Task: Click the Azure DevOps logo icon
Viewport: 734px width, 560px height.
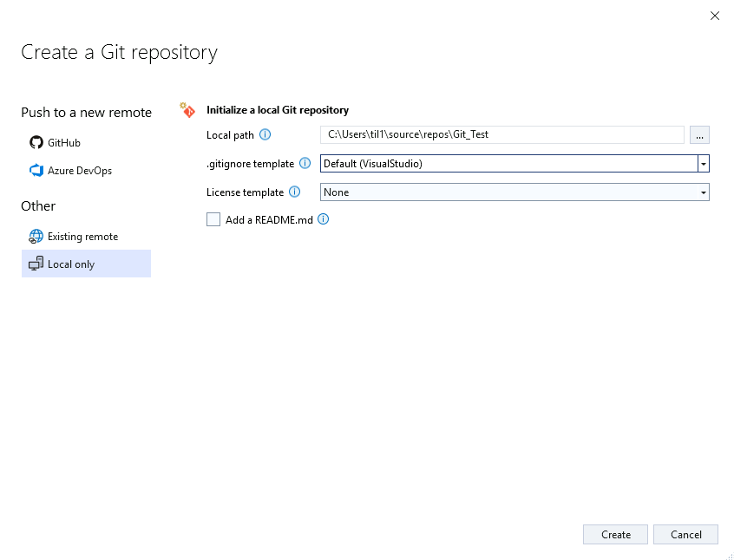Action: (36, 170)
